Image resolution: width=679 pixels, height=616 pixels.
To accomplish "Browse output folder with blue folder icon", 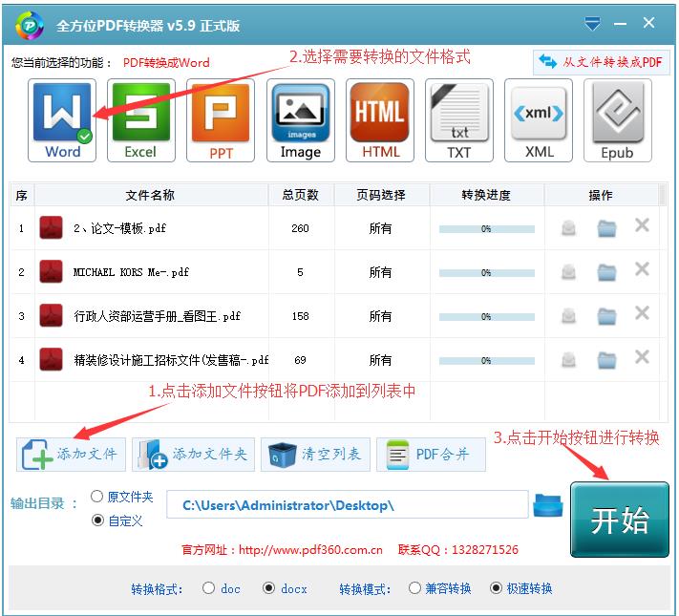I will click(x=548, y=505).
